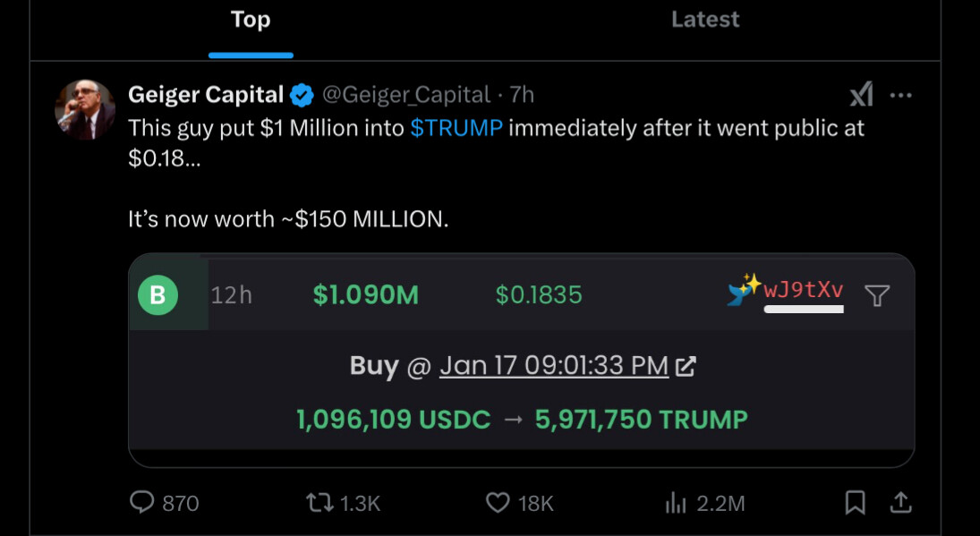
Task: Switch to the Latest tab
Action: click(x=705, y=20)
